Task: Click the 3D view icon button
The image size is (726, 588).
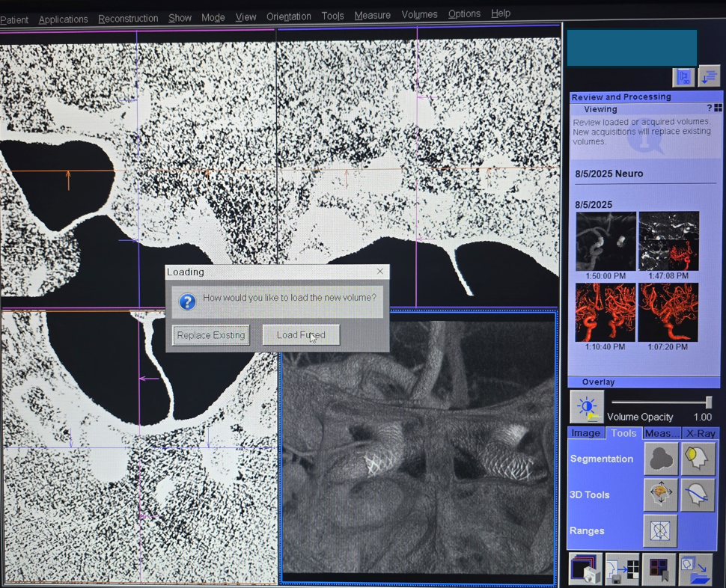Action: coord(683,77)
